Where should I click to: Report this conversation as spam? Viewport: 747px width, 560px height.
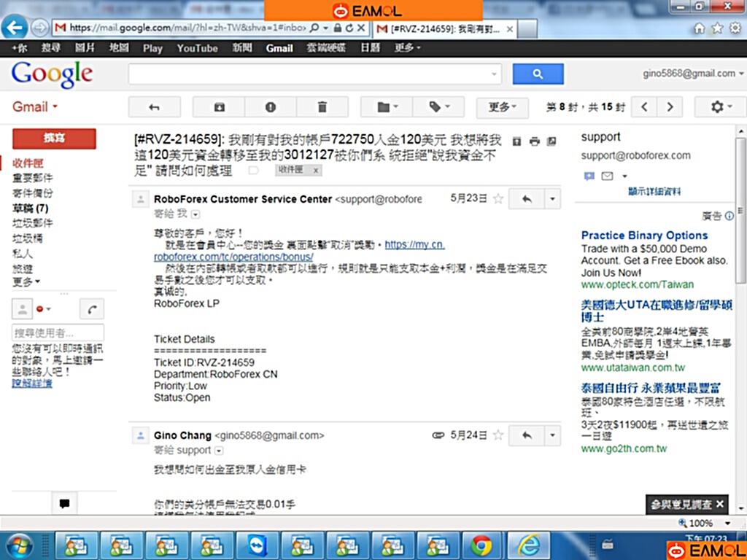[x=271, y=107]
